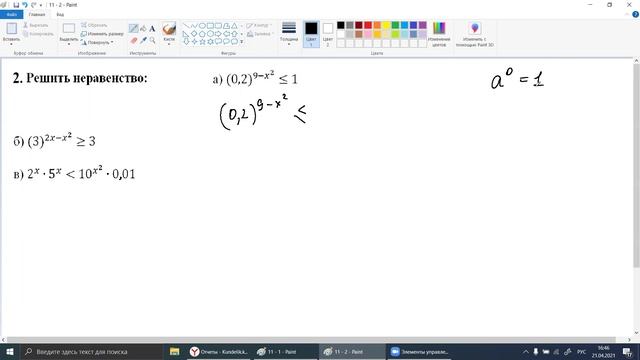640x360 pixels.
Task: Activate Color 1 (Цвет 1) selector
Action: (311, 33)
